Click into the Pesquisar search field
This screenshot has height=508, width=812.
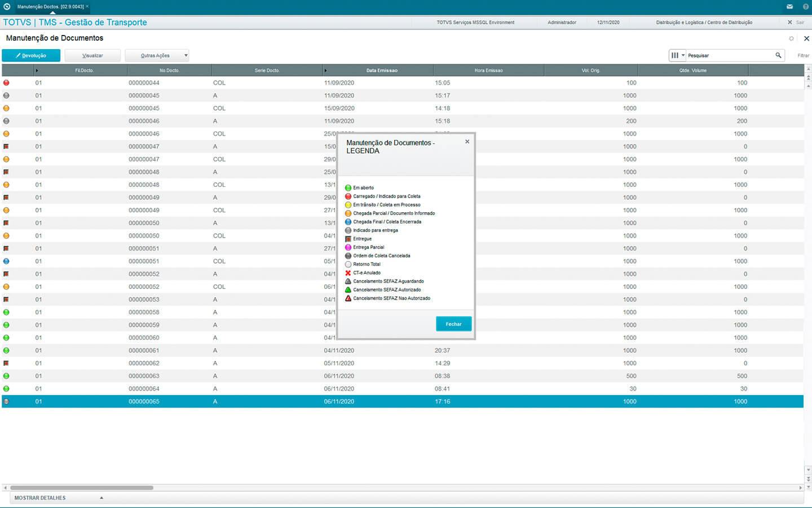point(729,55)
